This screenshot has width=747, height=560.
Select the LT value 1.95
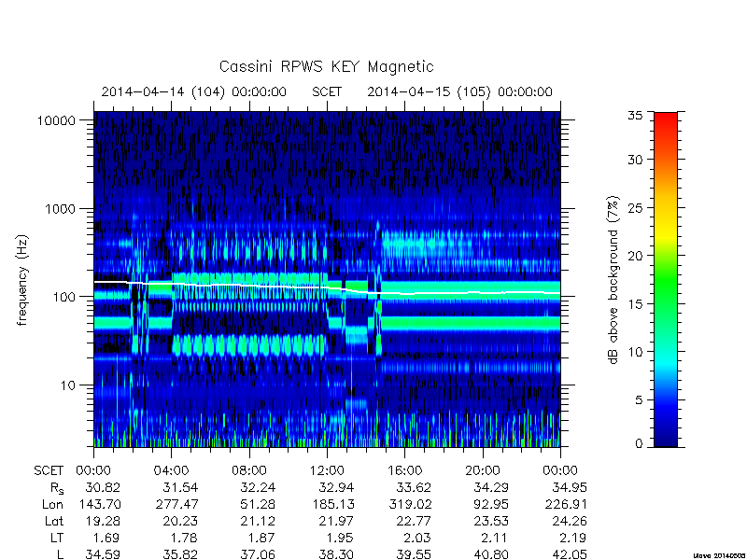pyautogui.click(x=340, y=539)
